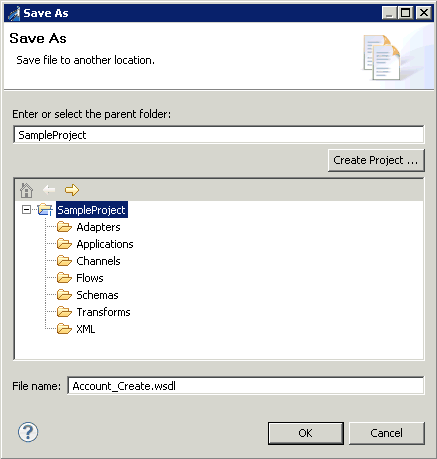Click the Flows folder icon
Viewport: 437px width, 459px height.
click(x=64, y=278)
